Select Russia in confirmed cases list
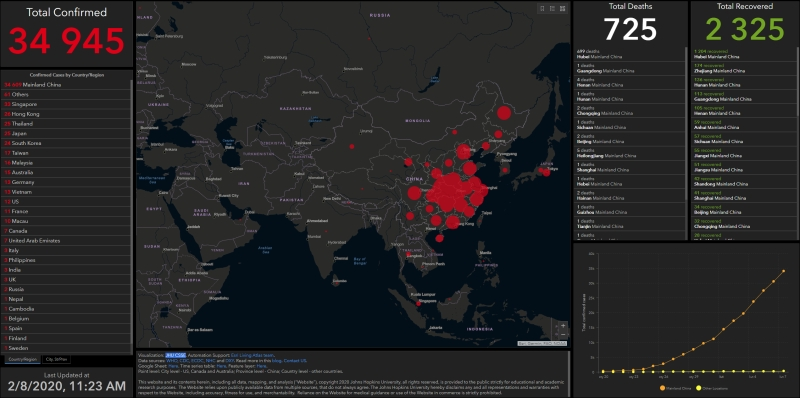Image resolution: width=800 pixels, height=398 pixels. coord(66,289)
